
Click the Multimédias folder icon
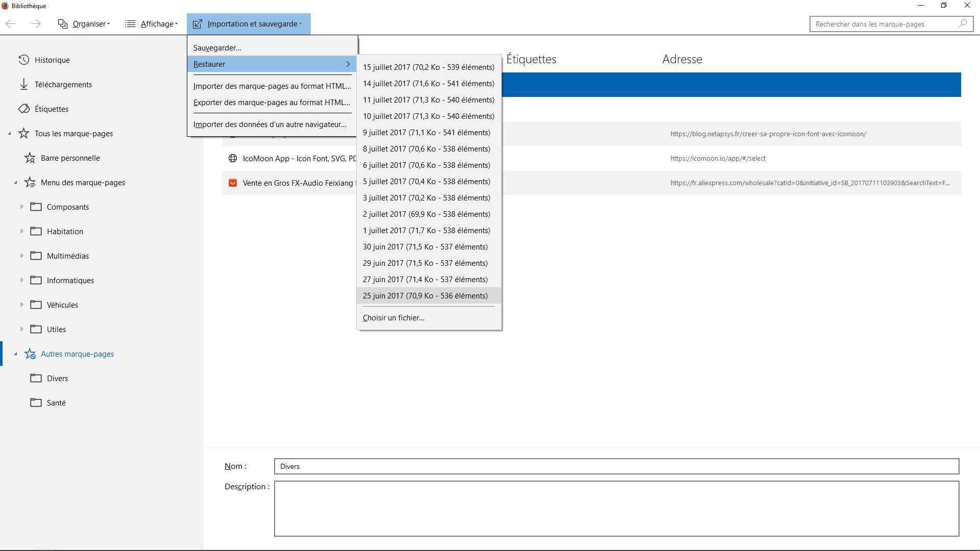point(36,256)
